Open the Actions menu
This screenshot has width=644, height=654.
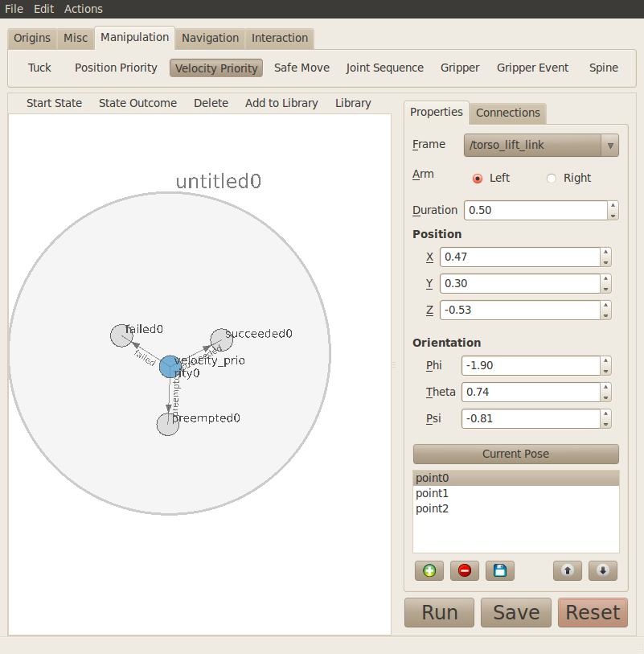coord(84,9)
